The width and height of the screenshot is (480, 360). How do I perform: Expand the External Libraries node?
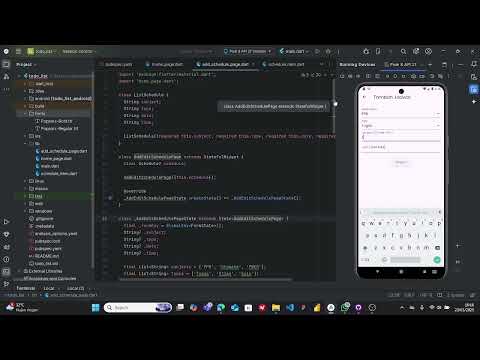(20, 271)
